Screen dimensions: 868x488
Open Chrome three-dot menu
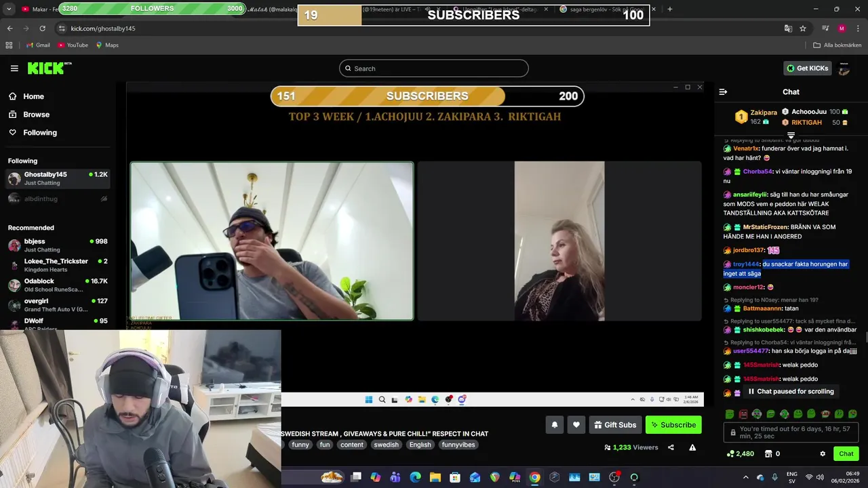(858, 28)
